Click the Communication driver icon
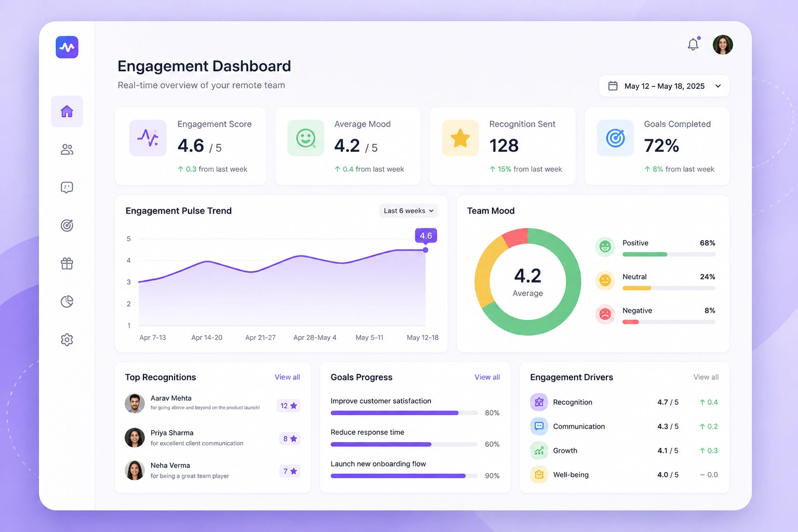This screenshot has height=532, width=798. click(x=539, y=426)
